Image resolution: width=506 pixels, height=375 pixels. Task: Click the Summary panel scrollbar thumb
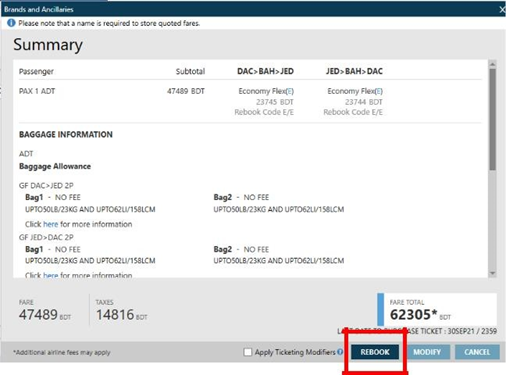493,119
